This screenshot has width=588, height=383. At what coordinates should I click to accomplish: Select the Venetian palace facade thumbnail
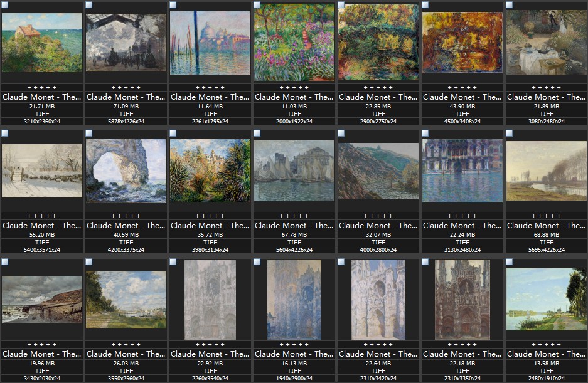pyautogui.click(x=462, y=171)
